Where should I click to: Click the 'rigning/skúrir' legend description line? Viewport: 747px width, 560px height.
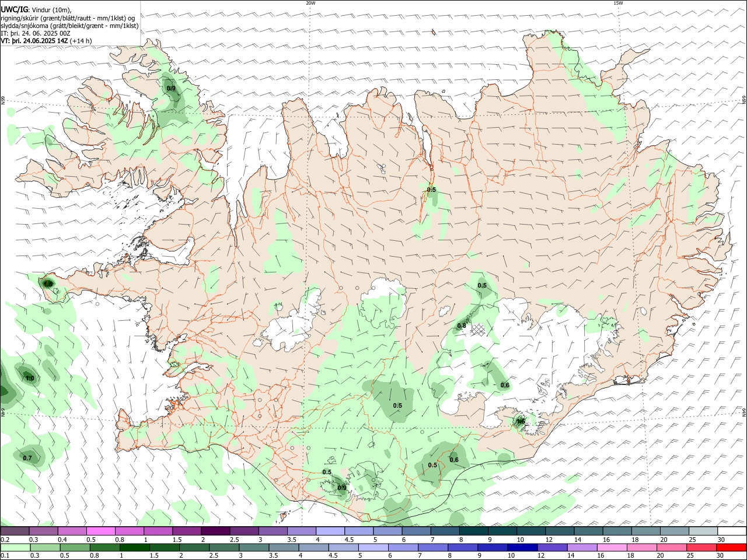click(68, 18)
